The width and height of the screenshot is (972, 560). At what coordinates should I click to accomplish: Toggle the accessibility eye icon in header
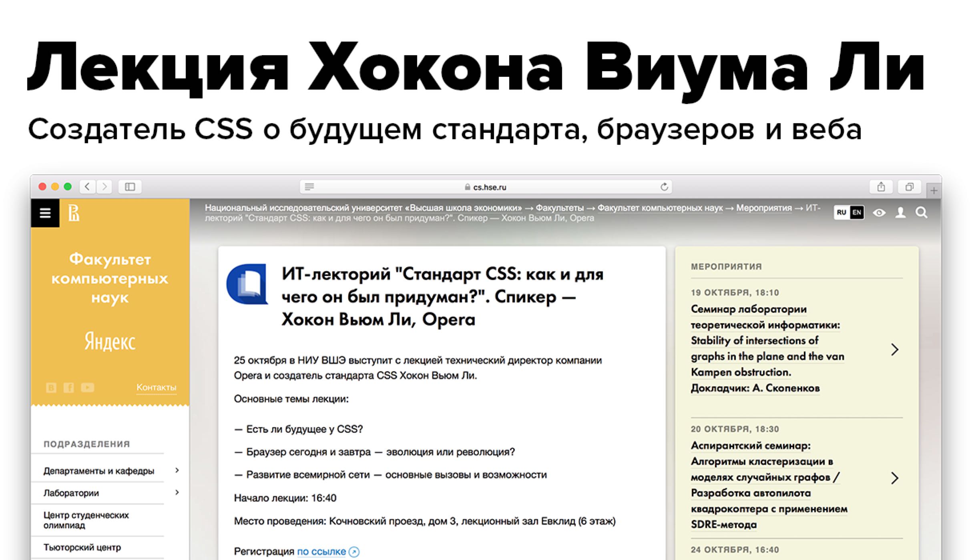coord(879,213)
